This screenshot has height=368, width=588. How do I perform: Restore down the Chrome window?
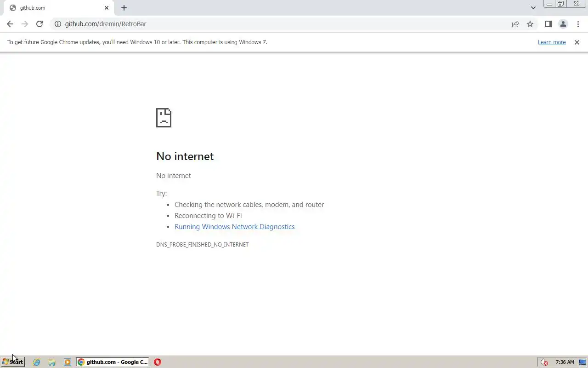point(561,4)
